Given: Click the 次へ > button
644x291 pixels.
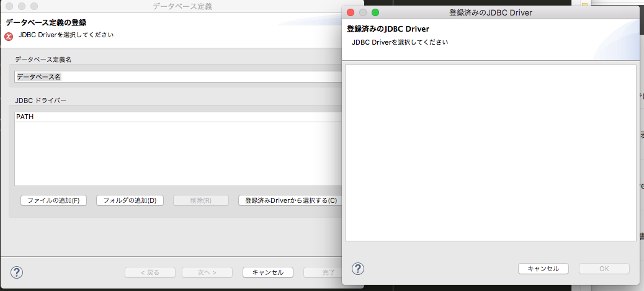Looking at the screenshot, I should [x=207, y=272].
